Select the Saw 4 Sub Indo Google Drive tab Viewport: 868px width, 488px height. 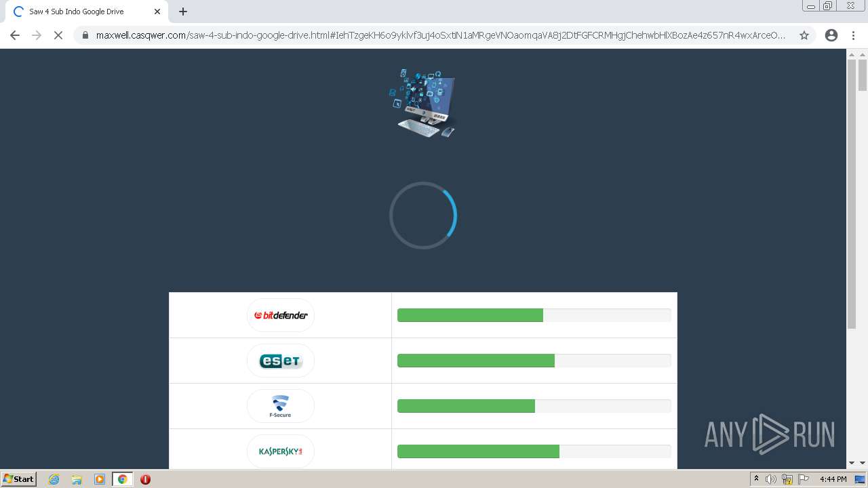[x=87, y=12]
